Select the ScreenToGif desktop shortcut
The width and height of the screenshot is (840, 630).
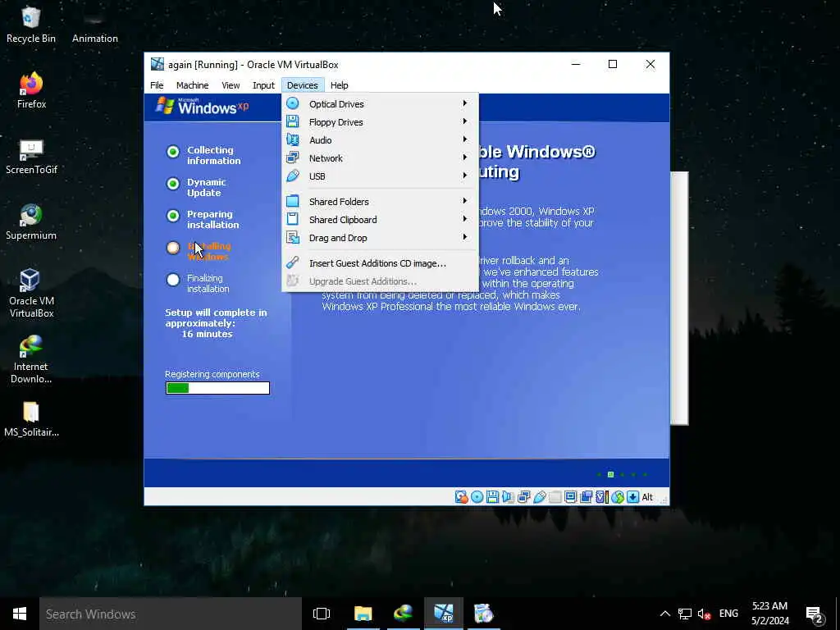(x=31, y=157)
